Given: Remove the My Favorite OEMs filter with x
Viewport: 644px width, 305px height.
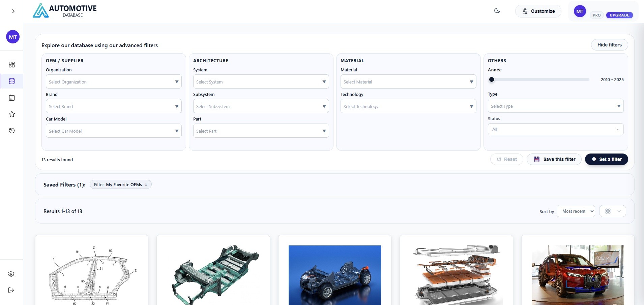Looking at the screenshot, I should (x=146, y=185).
